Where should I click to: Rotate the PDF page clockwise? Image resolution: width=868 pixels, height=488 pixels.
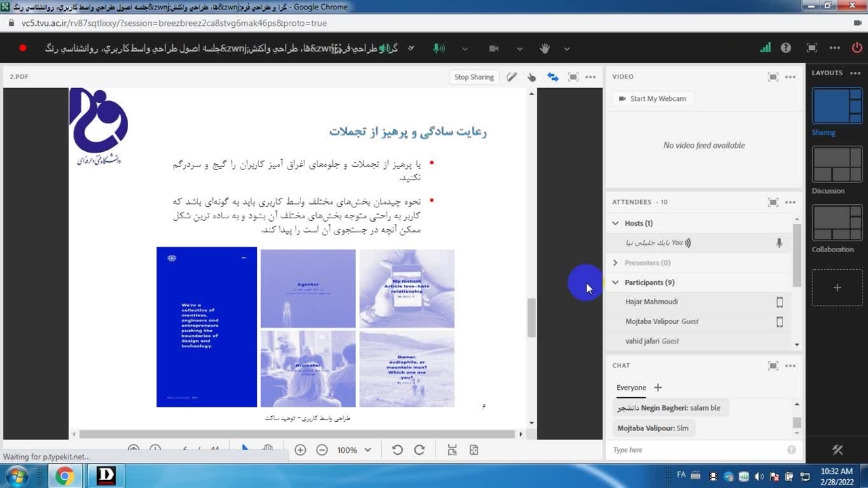coord(419,450)
